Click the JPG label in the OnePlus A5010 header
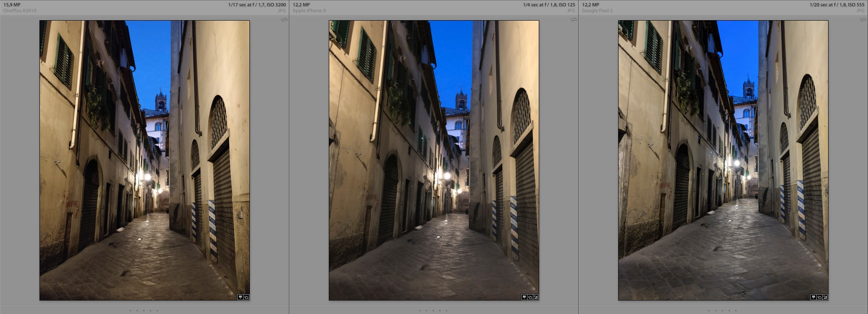 click(282, 11)
